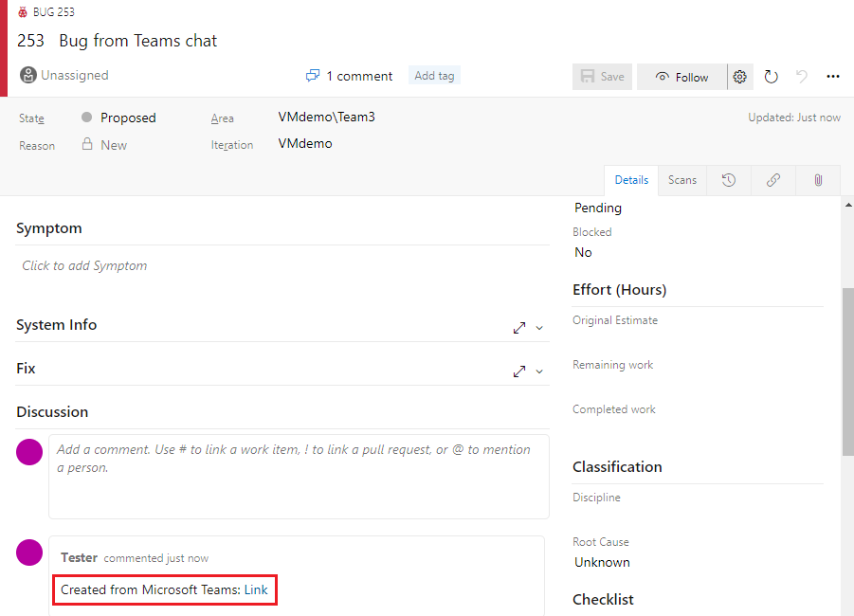Toggle Follow for this work item
The width and height of the screenshot is (854, 616).
(681, 77)
